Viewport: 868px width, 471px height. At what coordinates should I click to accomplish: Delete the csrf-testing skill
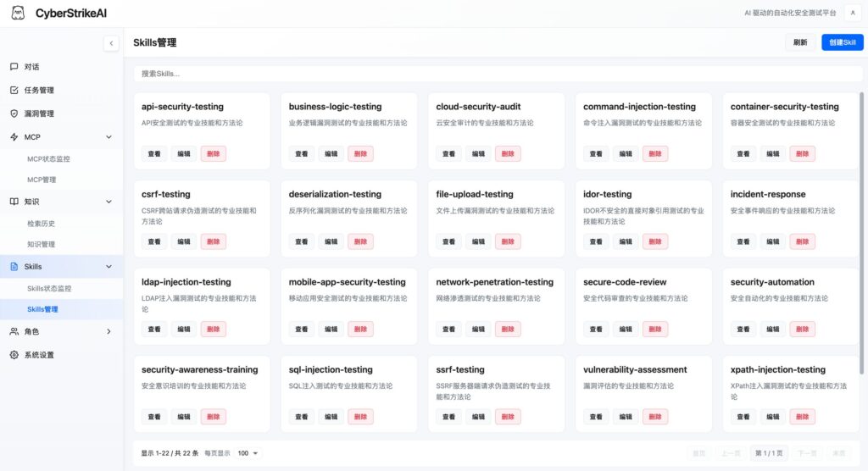214,241
